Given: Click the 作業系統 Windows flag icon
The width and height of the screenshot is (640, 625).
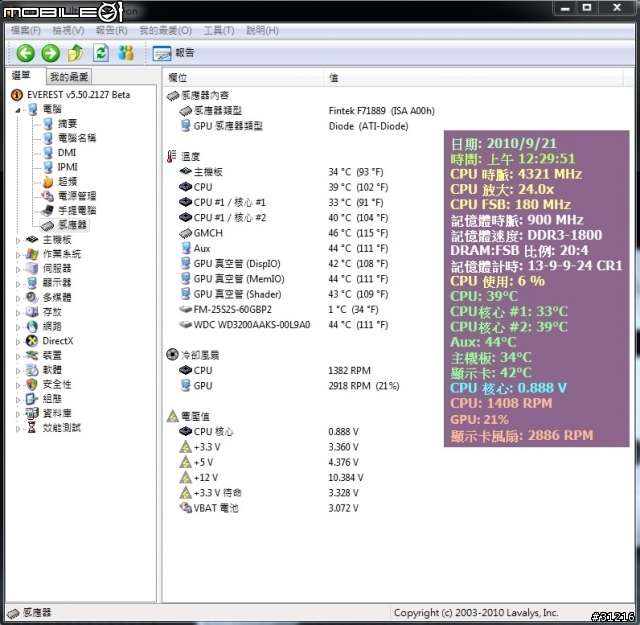Looking at the screenshot, I should tap(32, 254).
